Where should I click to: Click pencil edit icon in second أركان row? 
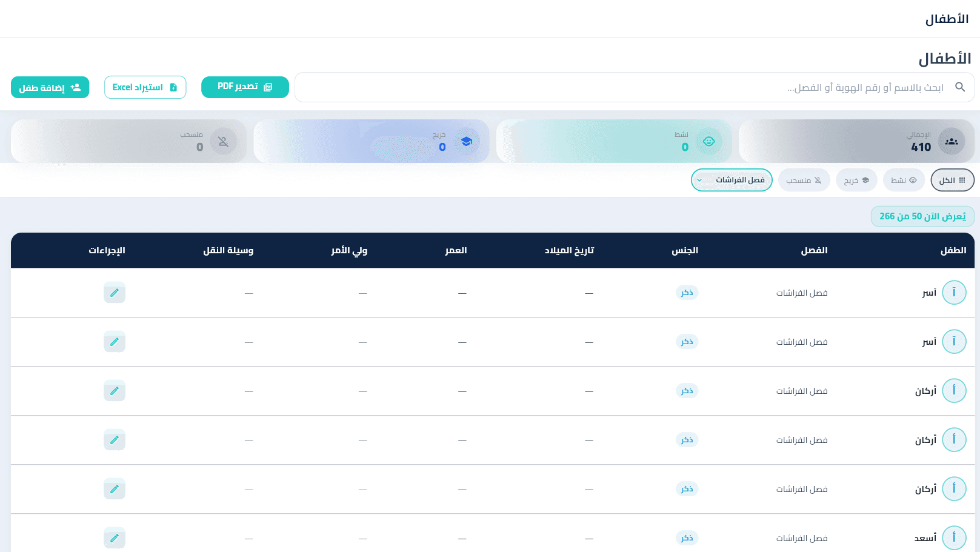(x=115, y=440)
